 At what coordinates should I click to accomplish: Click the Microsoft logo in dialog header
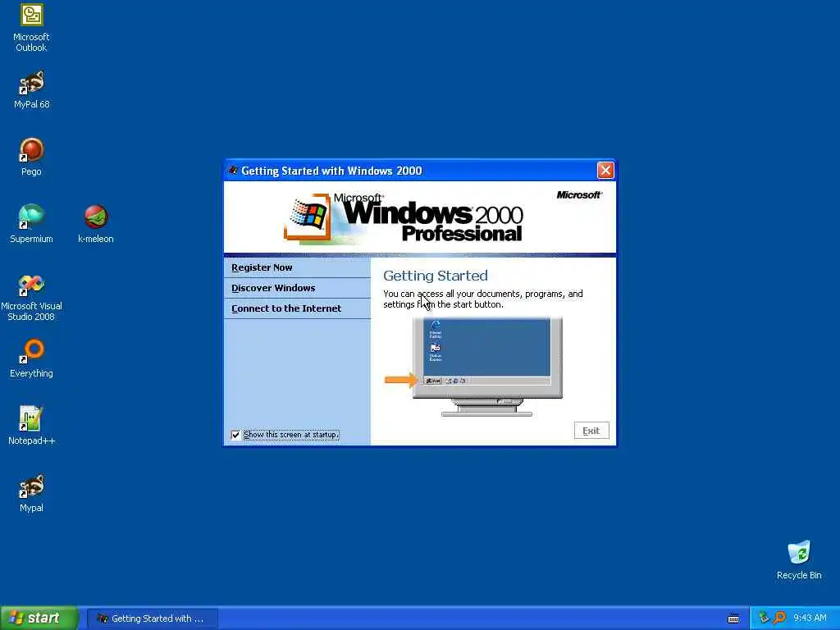point(579,195)
